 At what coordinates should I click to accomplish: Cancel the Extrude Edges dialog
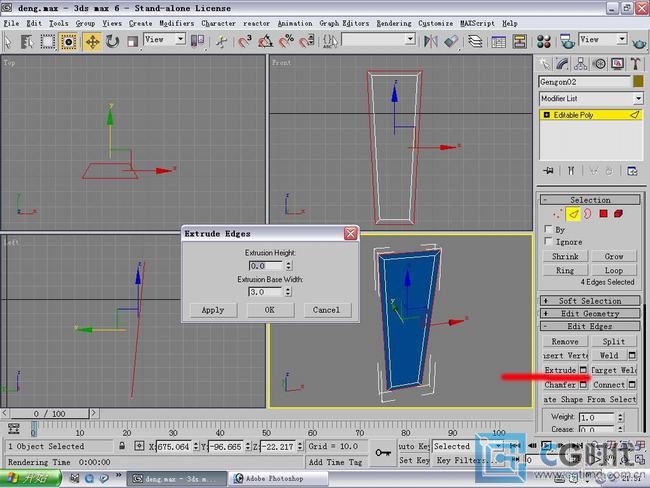point(327,310)
